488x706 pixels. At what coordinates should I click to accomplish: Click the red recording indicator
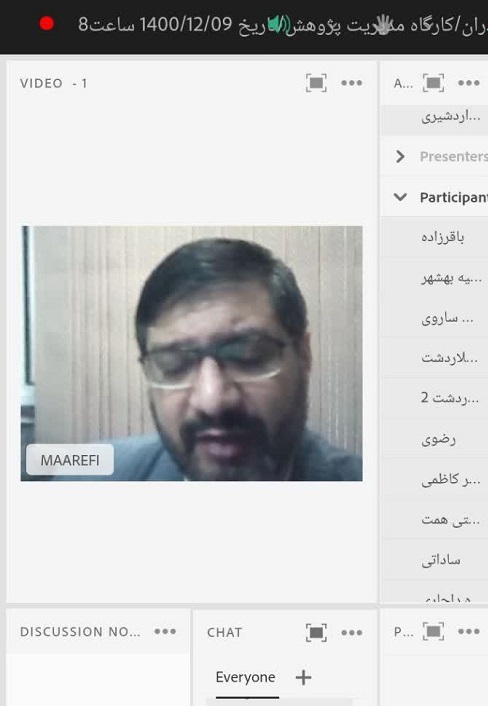[46, 23]
